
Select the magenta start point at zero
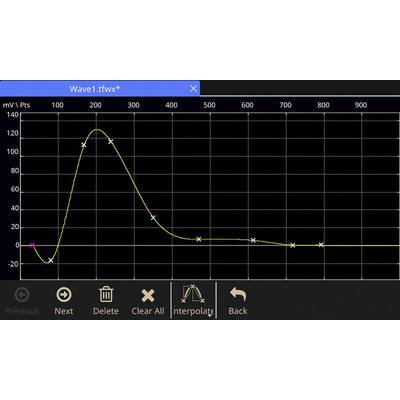[x=32, y=245]
